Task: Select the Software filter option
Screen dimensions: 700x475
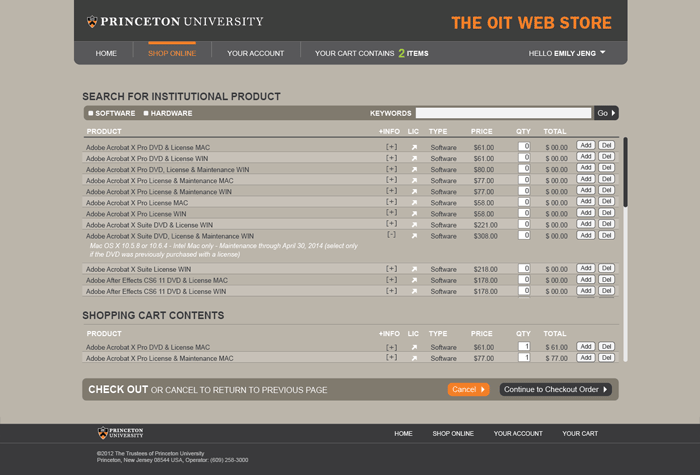Action: [x=90, y=114]
